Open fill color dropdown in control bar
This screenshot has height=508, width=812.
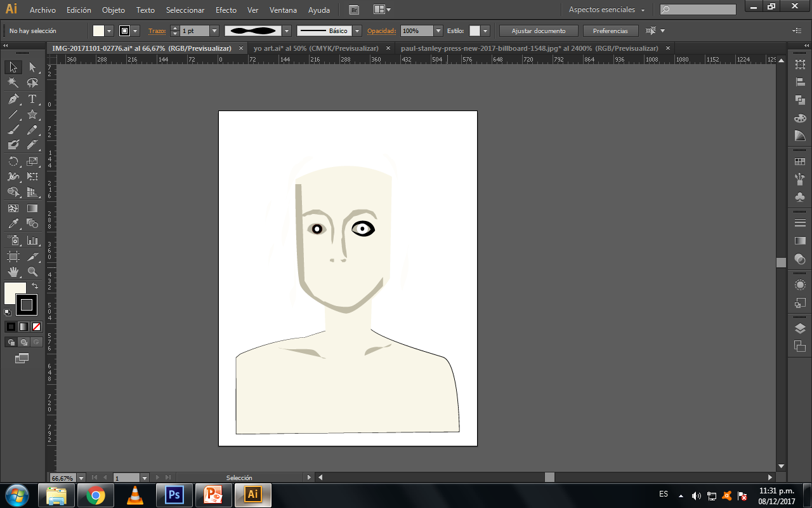(109, 30)
